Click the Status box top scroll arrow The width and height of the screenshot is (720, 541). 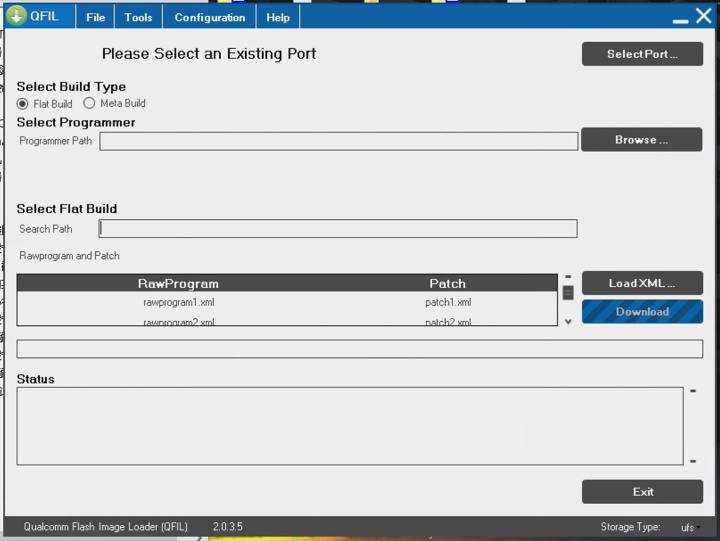tap(693, 391)
